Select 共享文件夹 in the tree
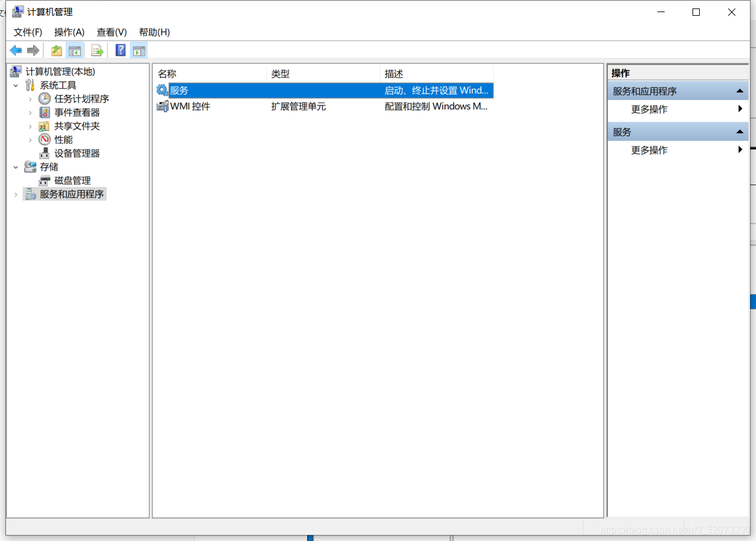 [77, 126]
